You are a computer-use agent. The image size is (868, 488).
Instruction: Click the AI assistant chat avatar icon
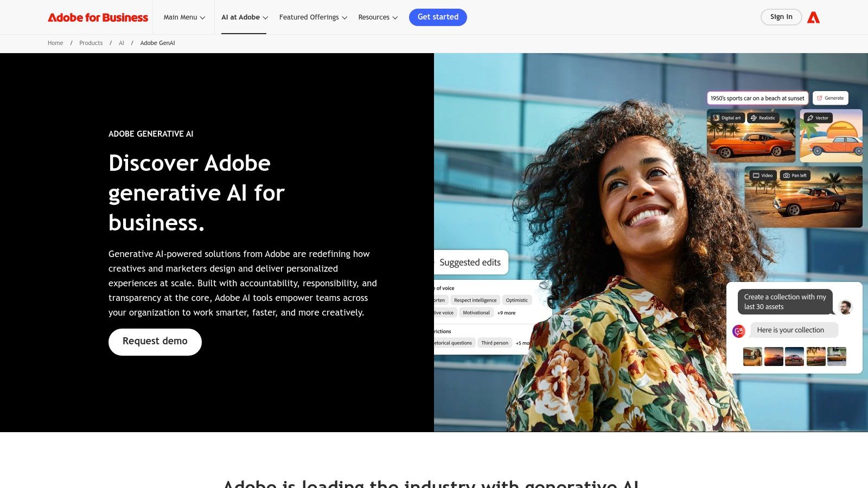[x=739, y=331]
